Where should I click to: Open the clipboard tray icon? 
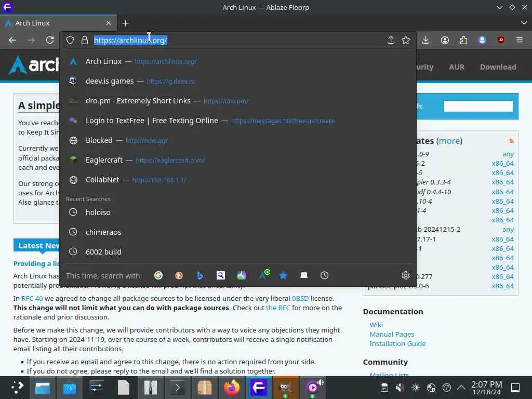[384, 388]
